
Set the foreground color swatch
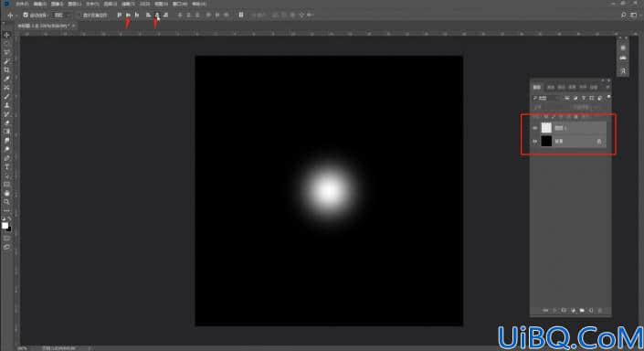tap(5, 225)
